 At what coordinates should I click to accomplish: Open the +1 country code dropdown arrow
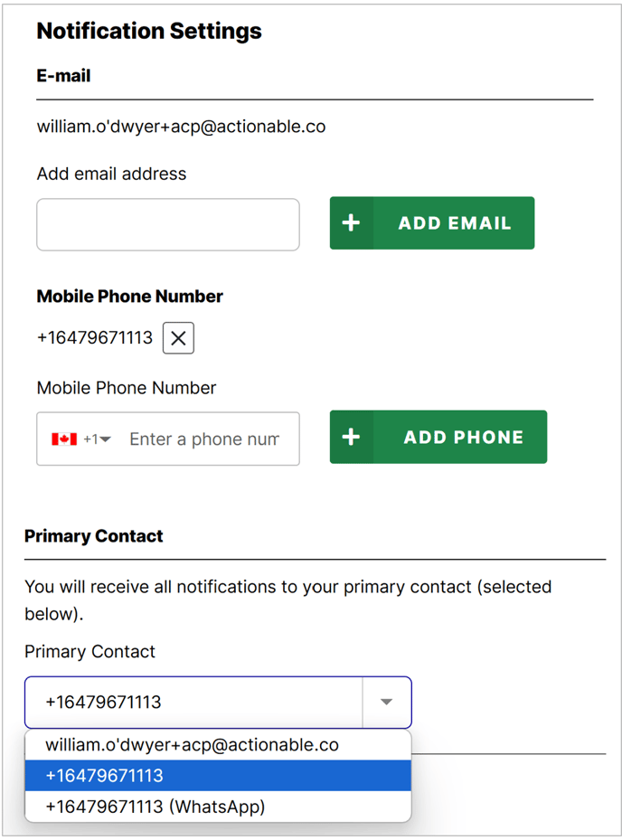[x=105, y=439]
